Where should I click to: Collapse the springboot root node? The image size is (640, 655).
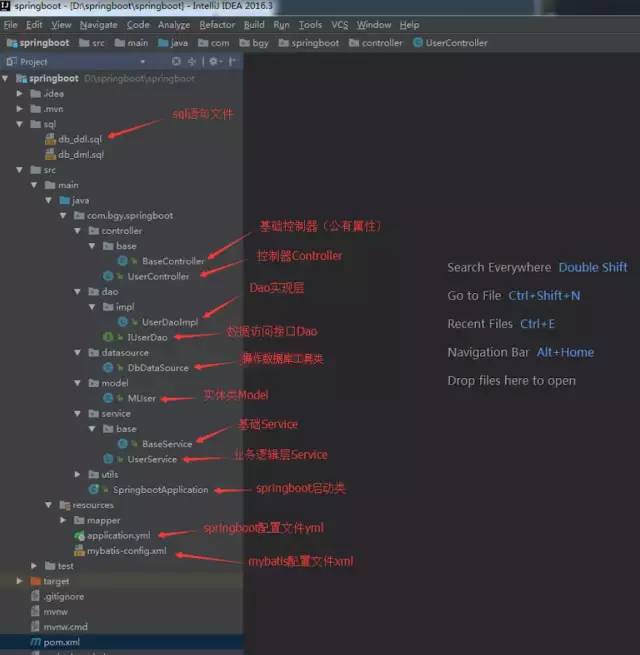5,78
